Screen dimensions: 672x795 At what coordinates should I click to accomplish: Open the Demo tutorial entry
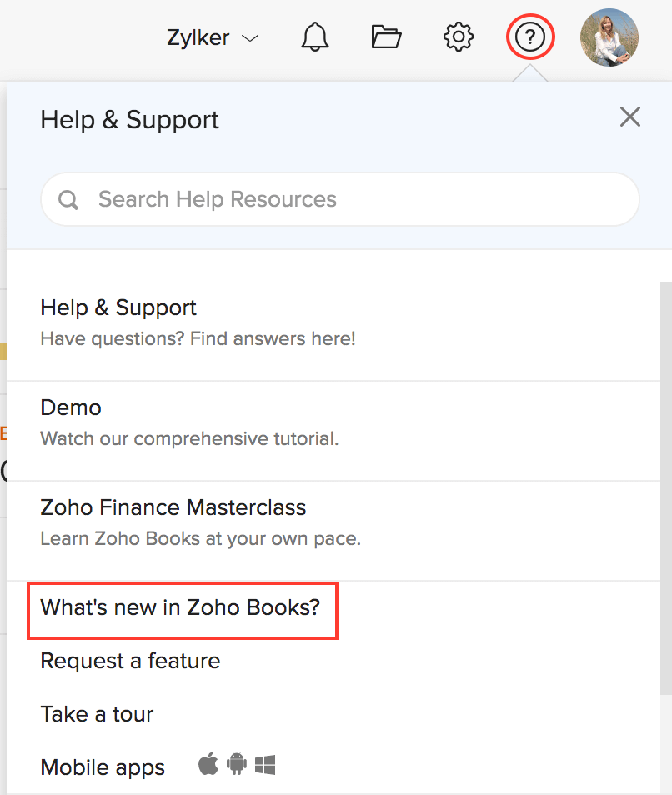pos(71,407)
